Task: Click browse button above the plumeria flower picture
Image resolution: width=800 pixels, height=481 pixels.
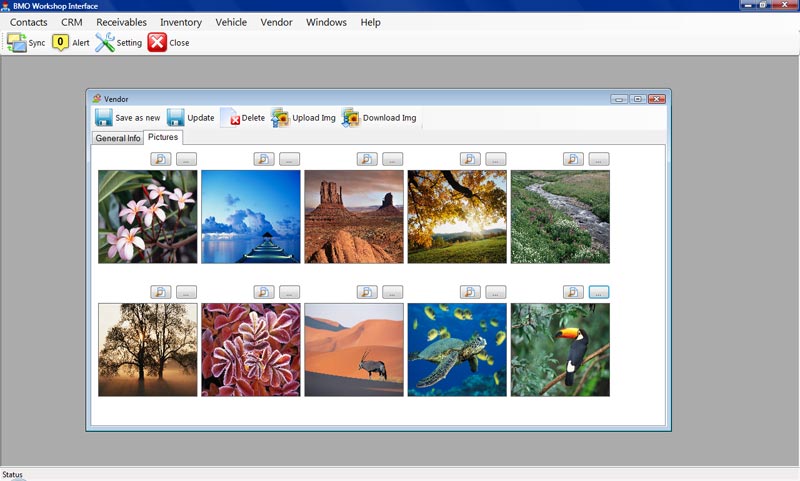Action: pos(186,159)
